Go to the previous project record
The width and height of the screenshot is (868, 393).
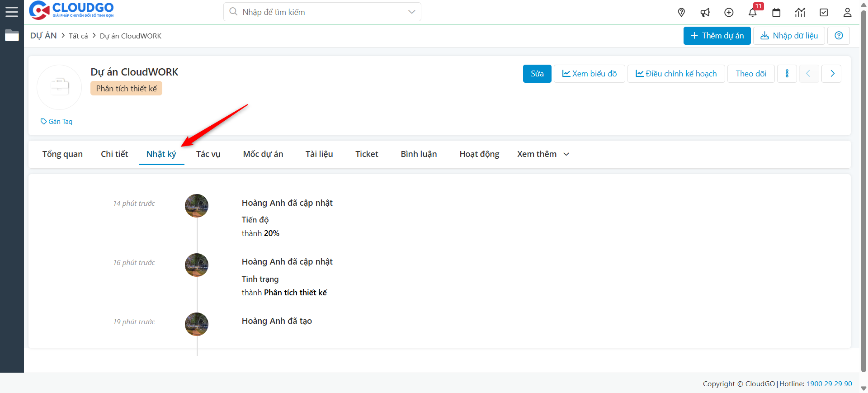[x=808, y=74]
